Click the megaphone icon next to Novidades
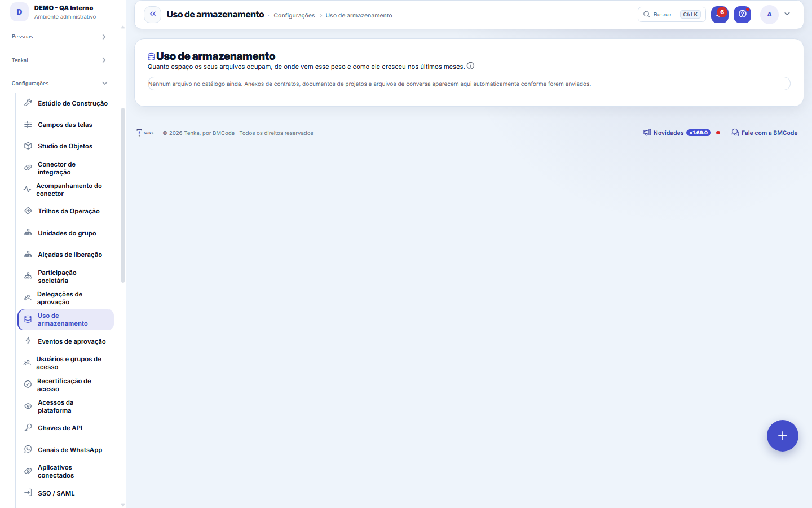 coord(647,133)
